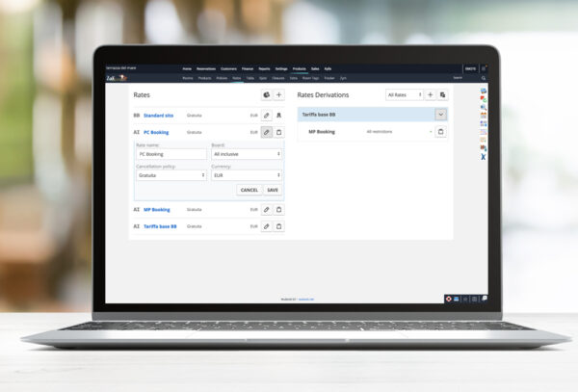Viewport: 578px width, 392px height.
Task: Click the add rate plus icon
Action: tap(279, 95)
